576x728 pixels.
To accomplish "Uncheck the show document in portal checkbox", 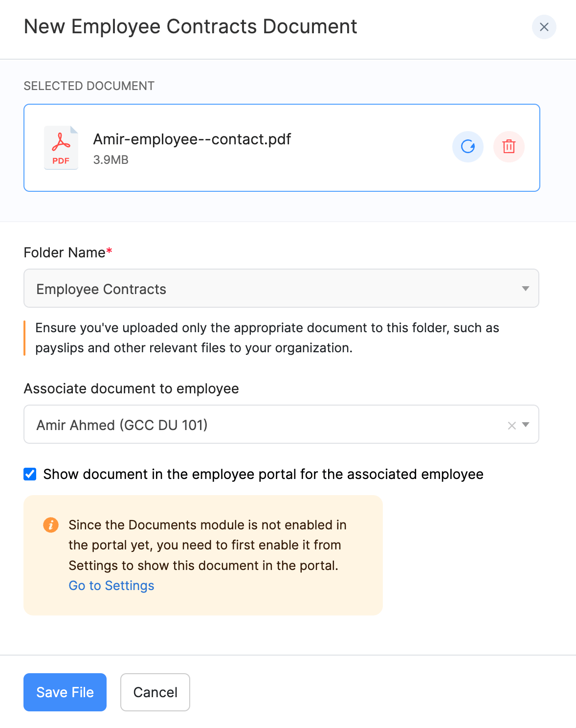I will click(30, 474).
